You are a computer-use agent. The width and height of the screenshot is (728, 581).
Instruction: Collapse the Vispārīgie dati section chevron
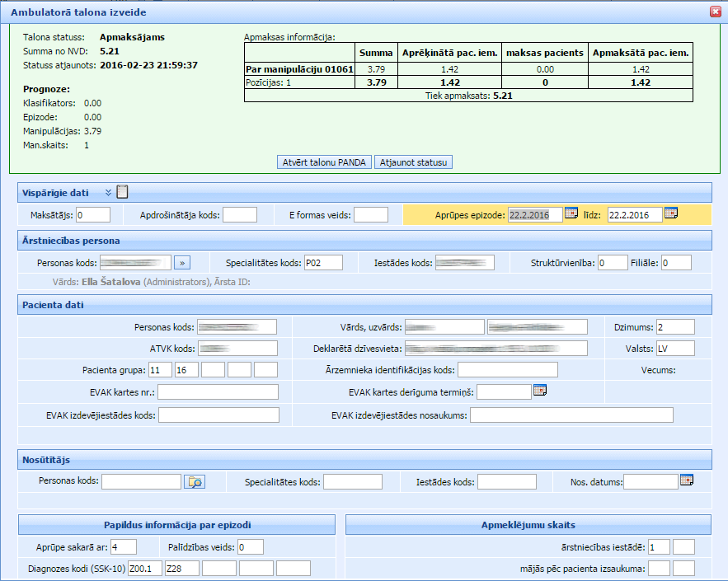tap(108, 192)
